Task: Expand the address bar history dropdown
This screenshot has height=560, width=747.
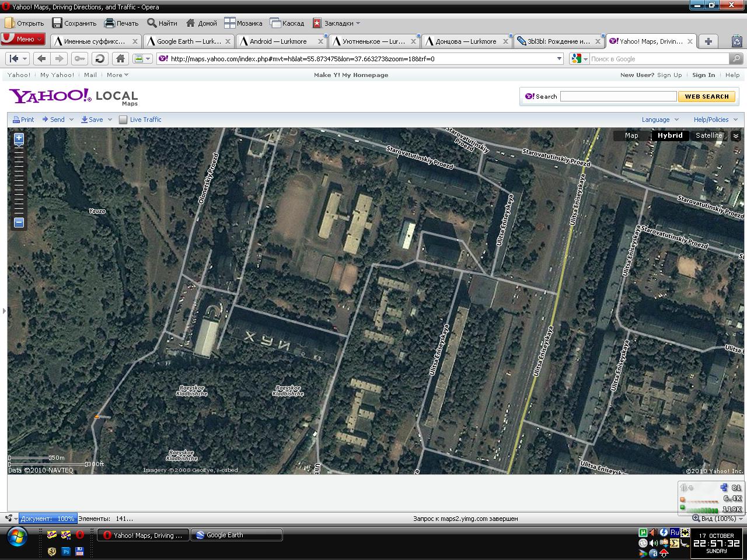Action: (x=559, y=58)
